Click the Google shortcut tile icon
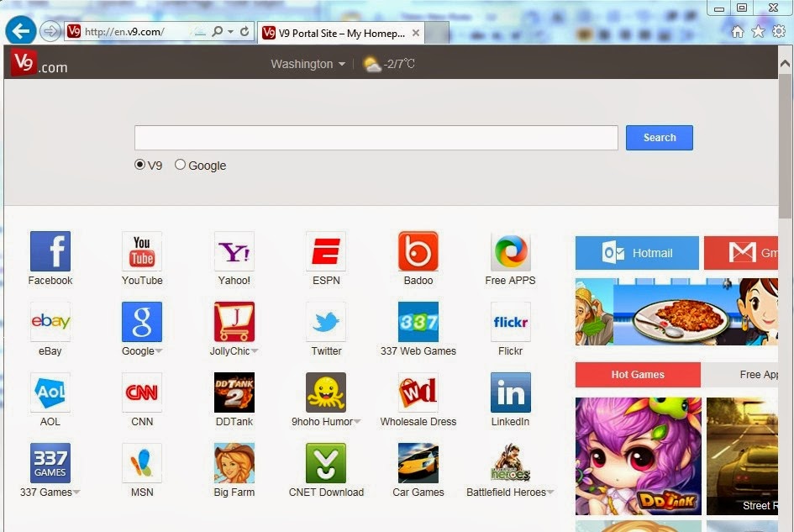This screenshot has height=532, width=794. [x=142, y=322]
